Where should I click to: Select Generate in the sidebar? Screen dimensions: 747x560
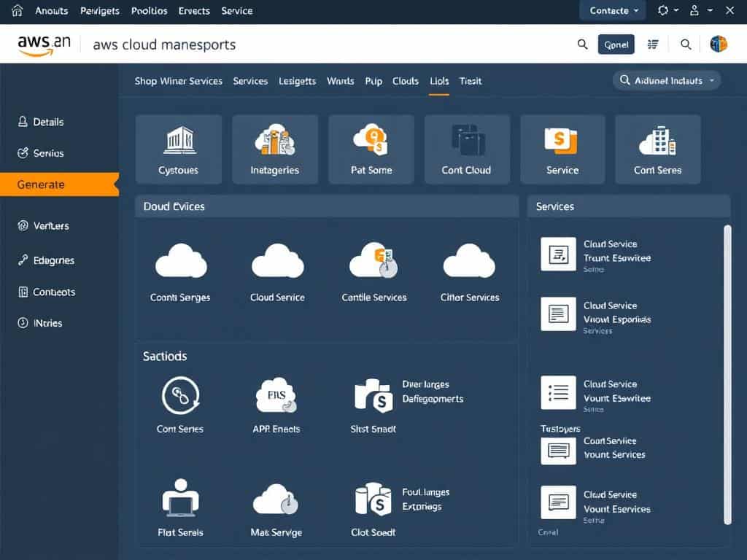point(59,184)
